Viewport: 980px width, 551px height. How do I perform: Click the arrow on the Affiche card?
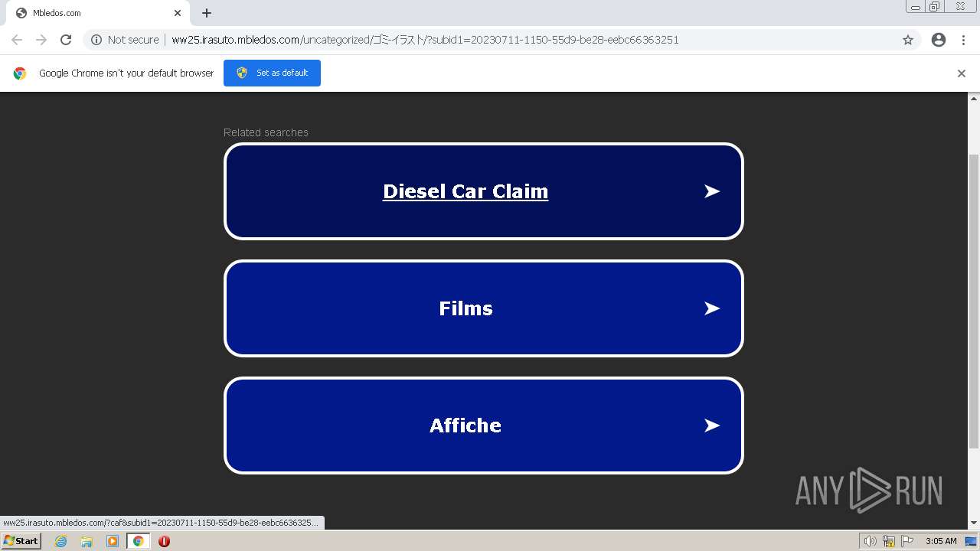(x=712, y=425)
